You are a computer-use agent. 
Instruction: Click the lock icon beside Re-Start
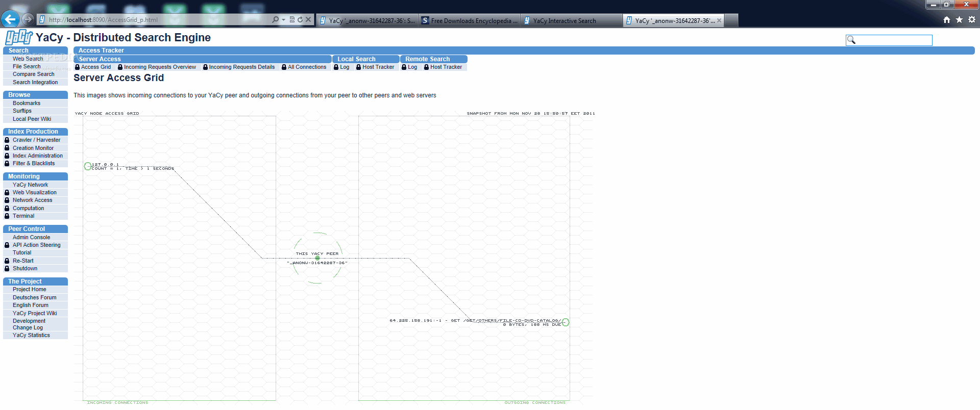7,261
